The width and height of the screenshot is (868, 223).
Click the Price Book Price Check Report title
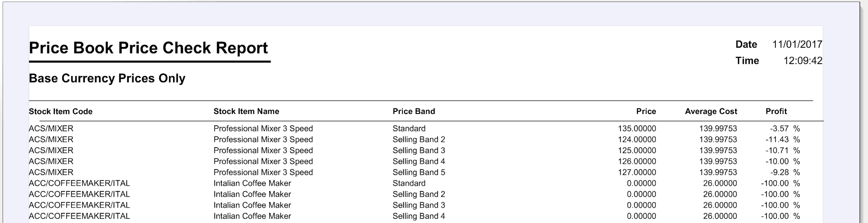click(x=149, y=48)
